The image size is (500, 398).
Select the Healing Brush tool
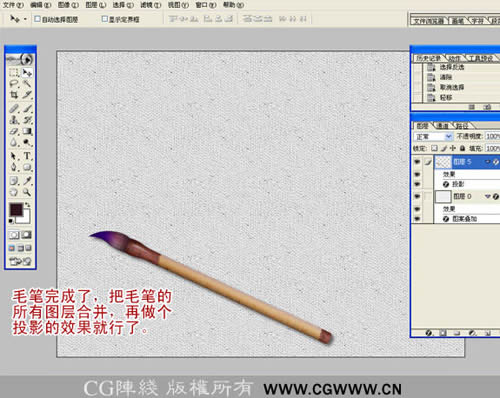(14, 108)
